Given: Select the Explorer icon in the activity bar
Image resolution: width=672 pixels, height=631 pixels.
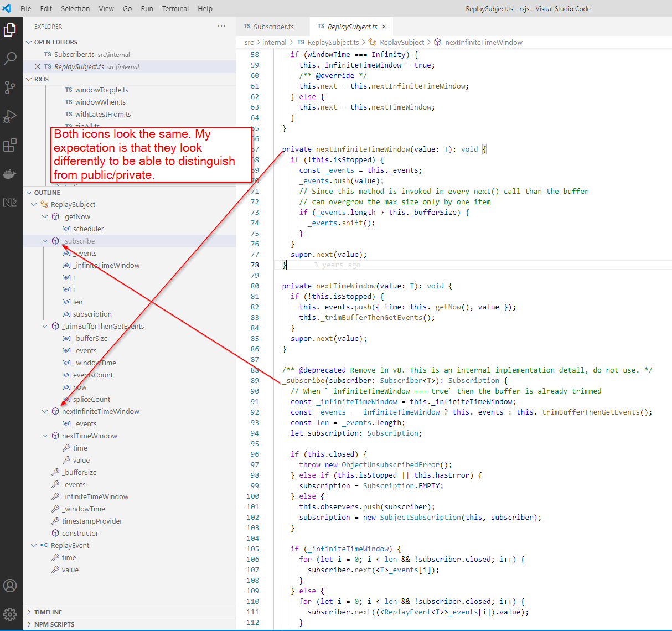Looking at the screenshot, I should (x=9, y=29).
